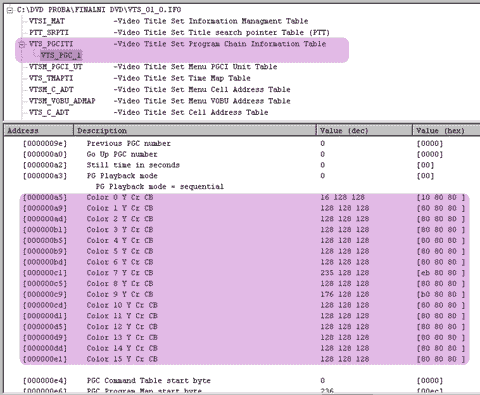The image size is (480, 395).
Task: Collapse the VTS_PGCITI tree node
Action: point(22,44)
